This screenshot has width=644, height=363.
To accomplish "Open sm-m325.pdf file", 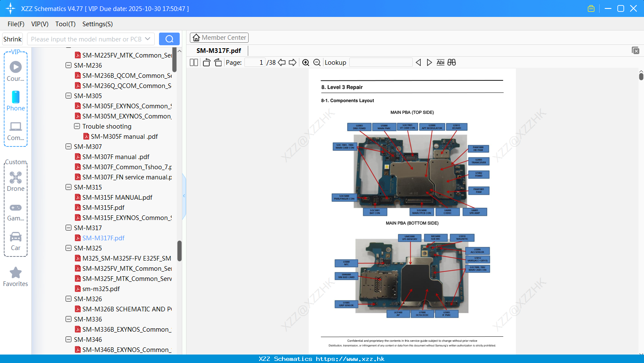I will [x=101, y=289].
